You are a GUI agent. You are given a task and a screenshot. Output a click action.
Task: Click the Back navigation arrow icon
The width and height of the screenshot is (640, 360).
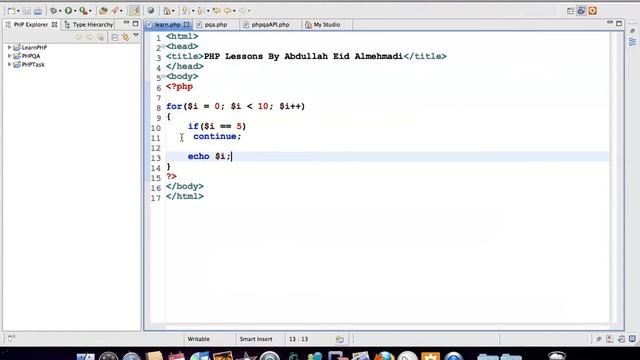pyautogui.click(x=228, y=11)
